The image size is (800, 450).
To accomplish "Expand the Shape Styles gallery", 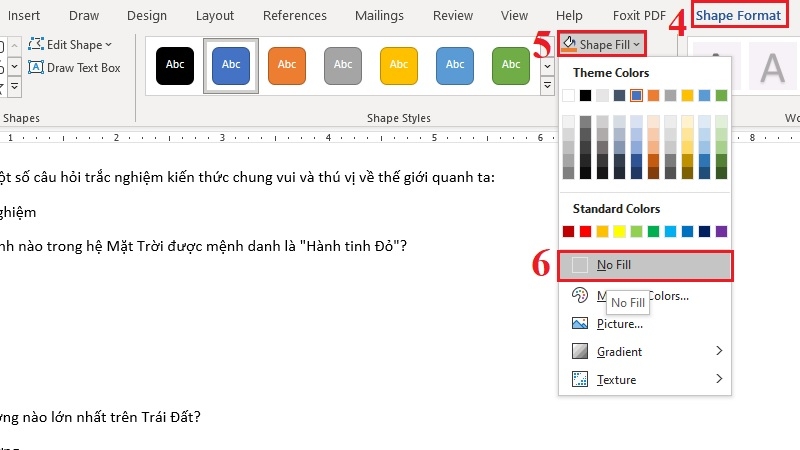I will point(547,86).
